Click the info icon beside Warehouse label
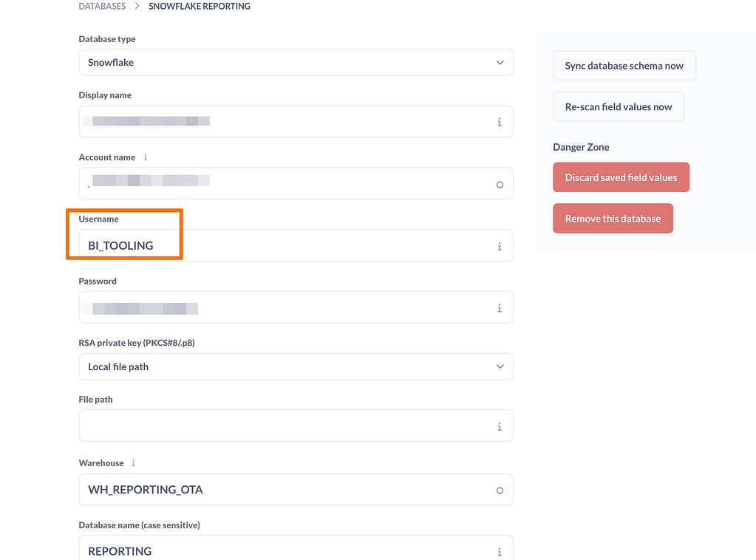This screenshot has width=756, height=560. [134, 462]
